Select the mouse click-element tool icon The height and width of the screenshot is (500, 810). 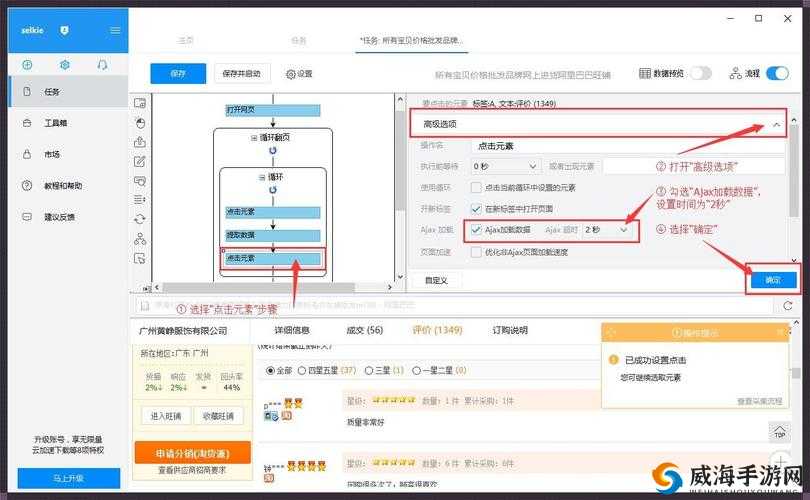[140, 122]
